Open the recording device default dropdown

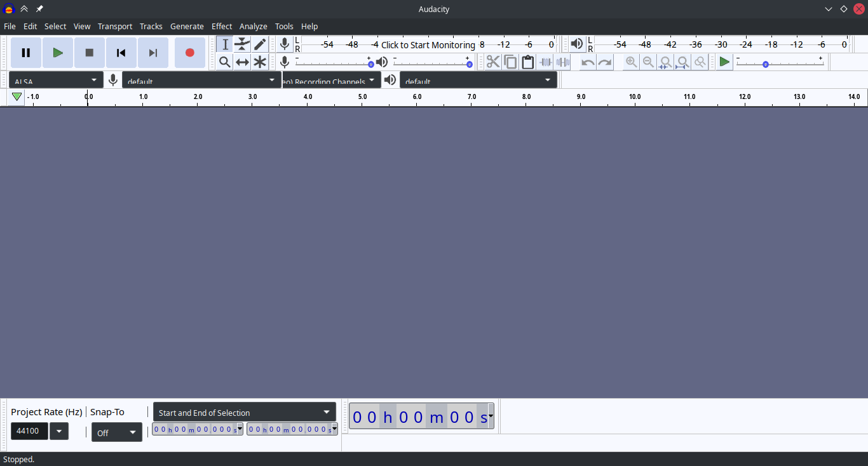pos(201,80)
